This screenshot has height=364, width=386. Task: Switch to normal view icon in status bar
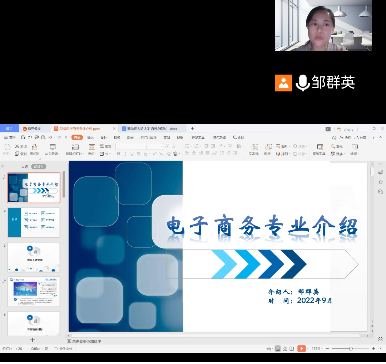pyautogui.click(x=278, y=349)
